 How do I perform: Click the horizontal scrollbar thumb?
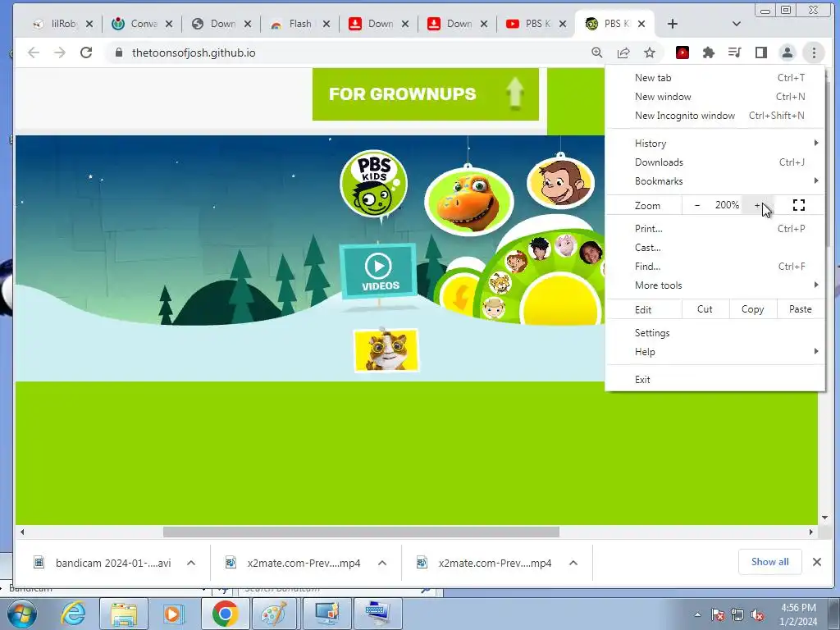(x=361, y=532)
